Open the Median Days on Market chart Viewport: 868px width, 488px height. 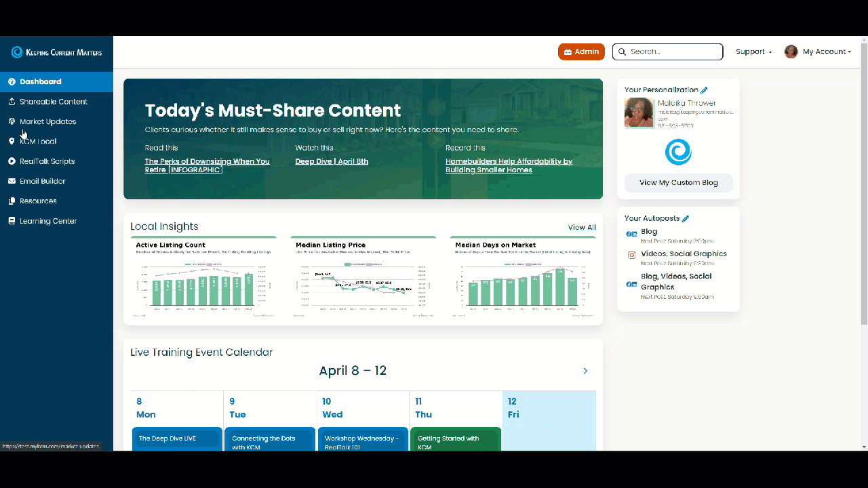[x=523, y=278]
